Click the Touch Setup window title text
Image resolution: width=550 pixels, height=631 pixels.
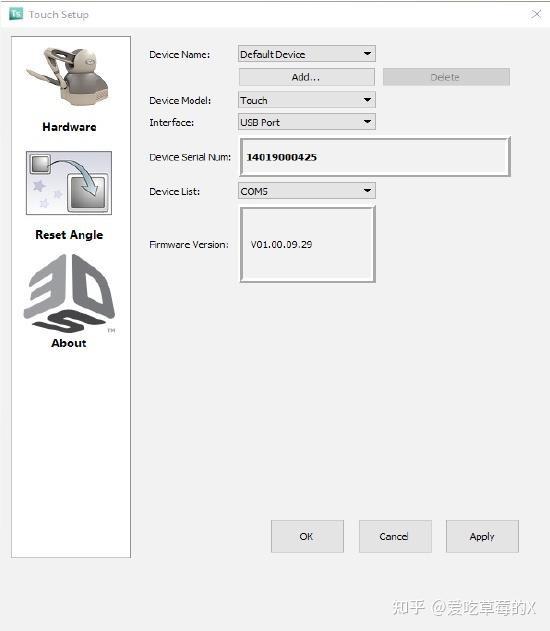pos(59,15)
